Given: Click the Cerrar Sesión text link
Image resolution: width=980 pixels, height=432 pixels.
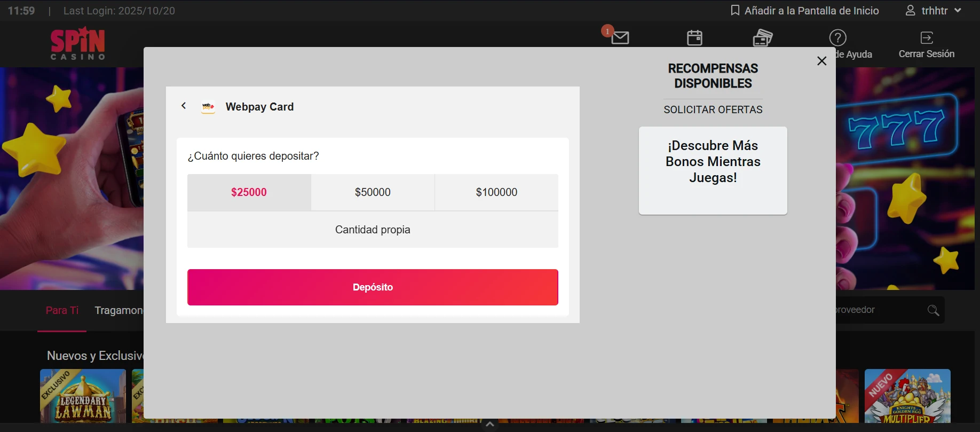Looking at the screenshot, I should tap(927, 54).
